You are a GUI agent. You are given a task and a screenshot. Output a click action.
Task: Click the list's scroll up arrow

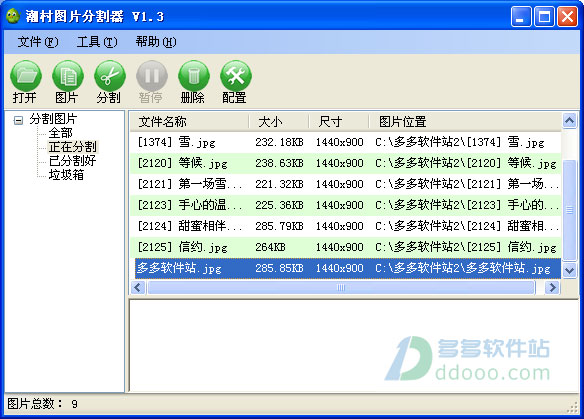point(569,121)
